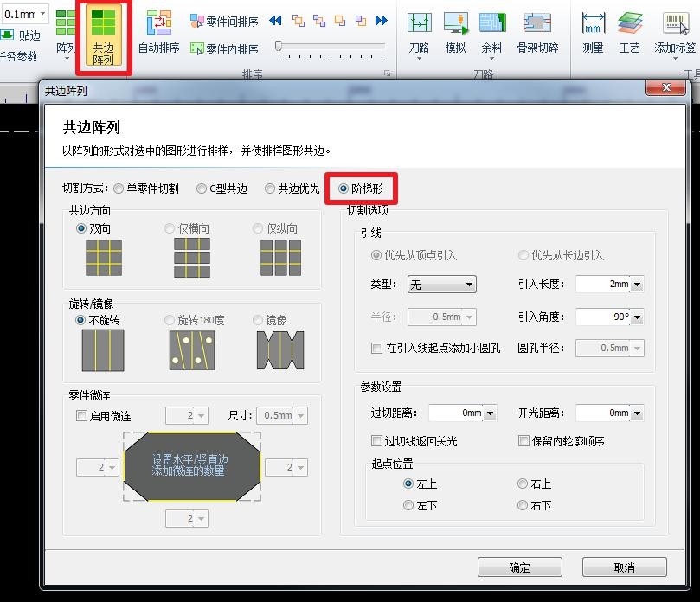700x602 pixels.
Task: Click the sorting progress slider handle
Action: point(279,46)
